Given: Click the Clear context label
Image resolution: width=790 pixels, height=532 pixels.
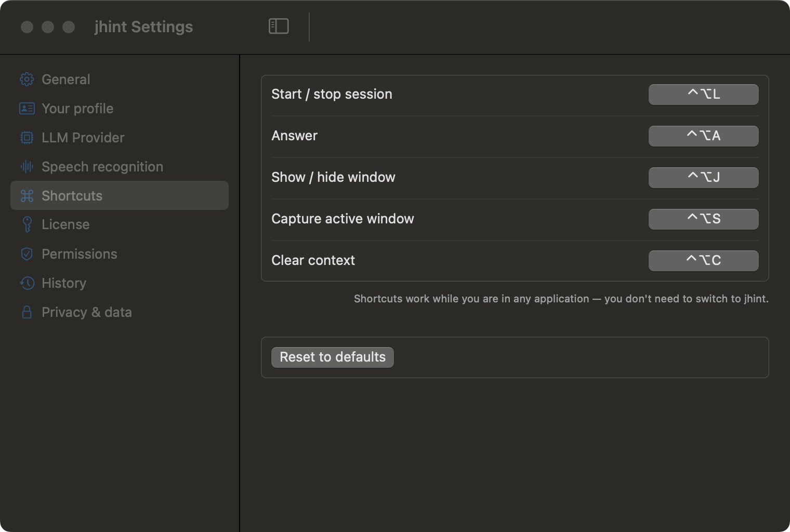Looking at the screenshot, I should (313, 260).
